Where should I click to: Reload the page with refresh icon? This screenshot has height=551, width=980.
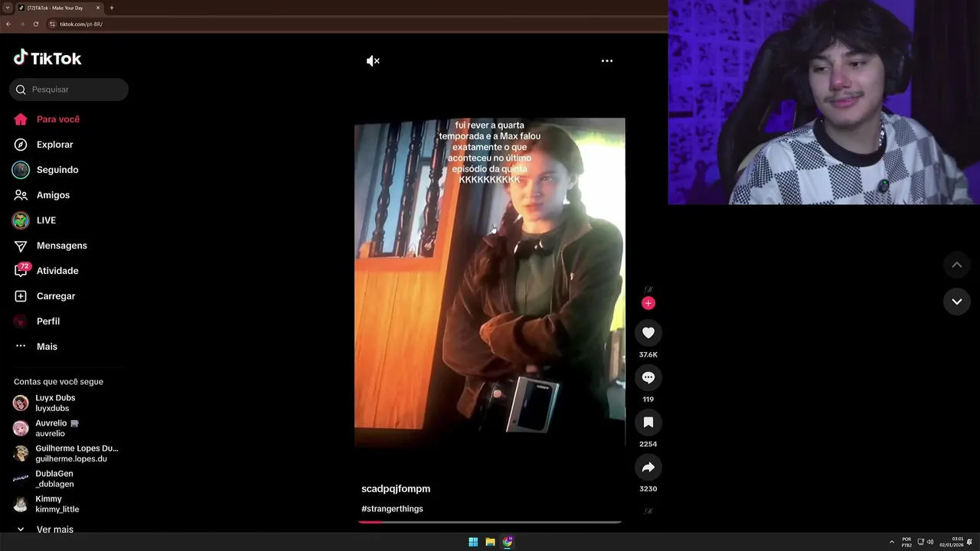[x=35, y=24]
